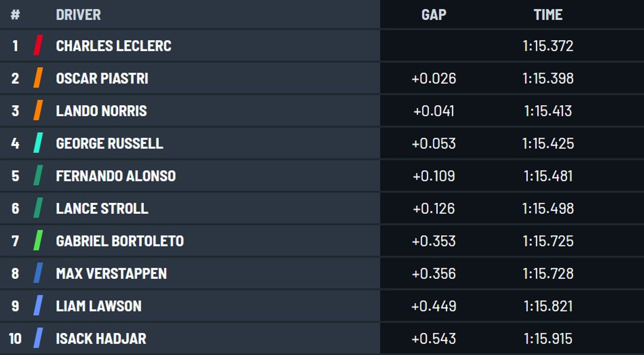Click Piastri's +0.026 gap value

(434, 78)
